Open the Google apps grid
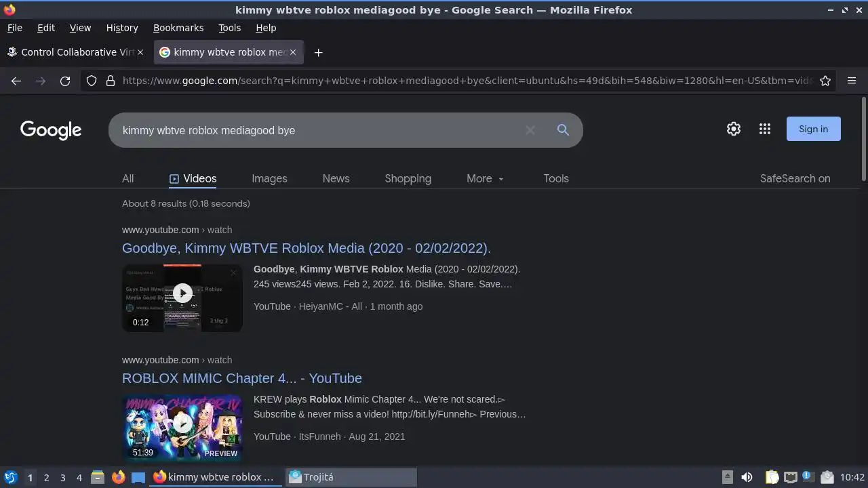868x488 pixels. tap(765, 129)
